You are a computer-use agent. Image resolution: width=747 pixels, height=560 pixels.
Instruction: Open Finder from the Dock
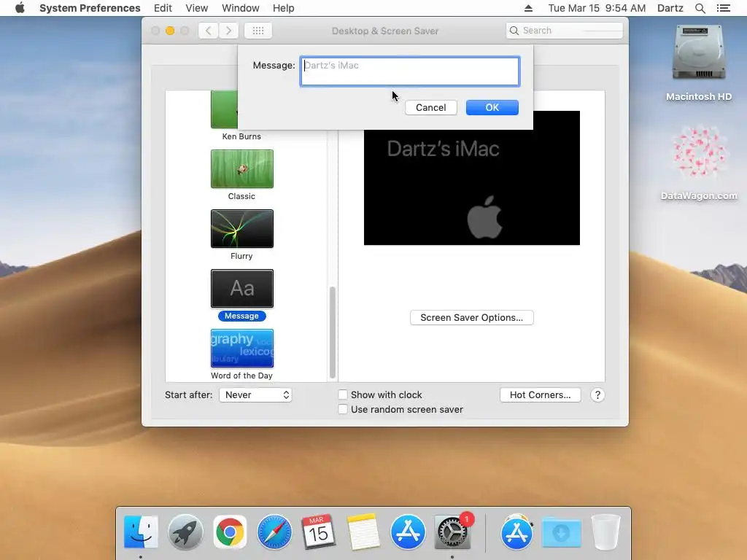click(141, 532)
